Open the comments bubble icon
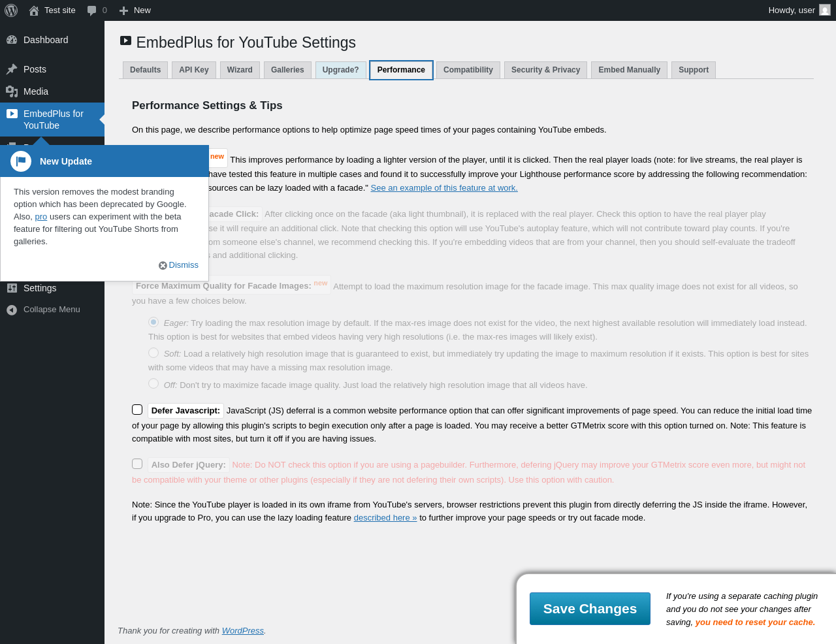Viewport: 836px width, 644px height. coord(92,10)
